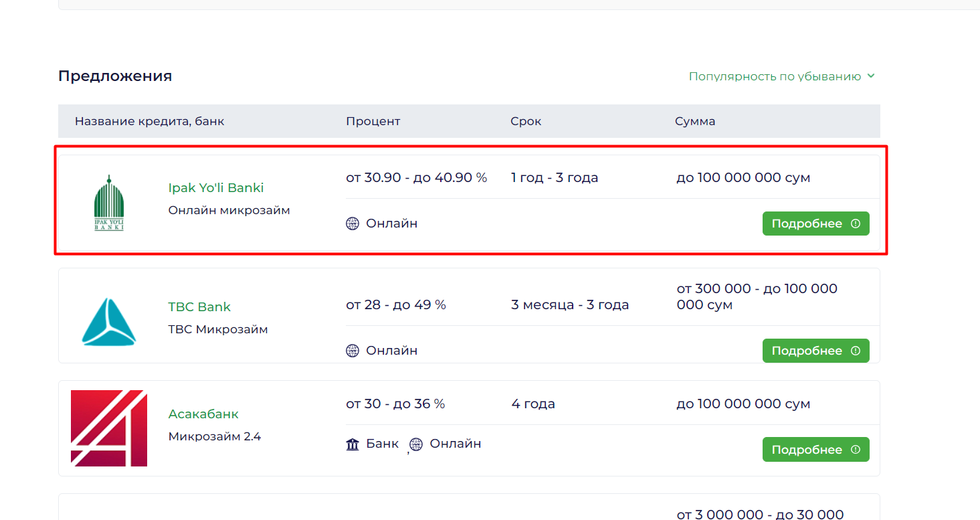Click the amount in Асакабанк row

[743, 404]
